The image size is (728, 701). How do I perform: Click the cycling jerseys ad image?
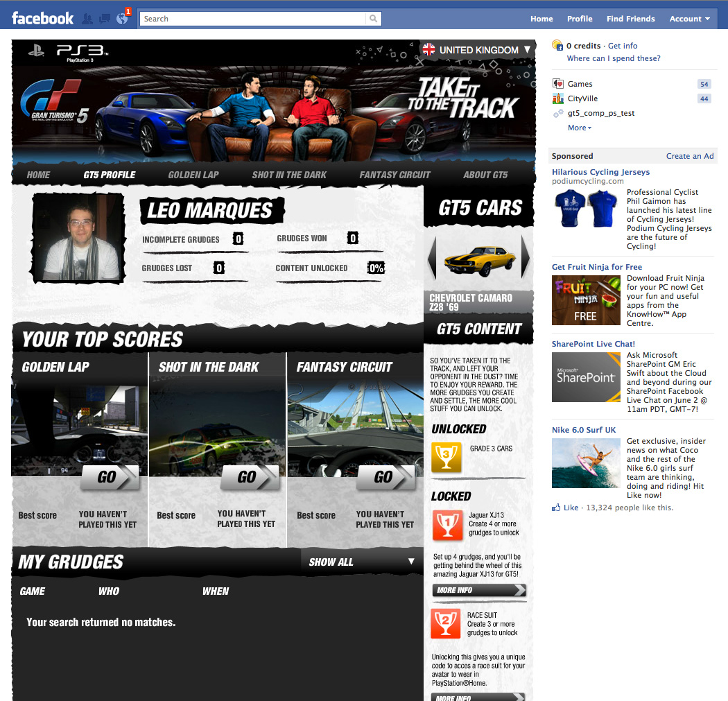click(x=586, y=209)
